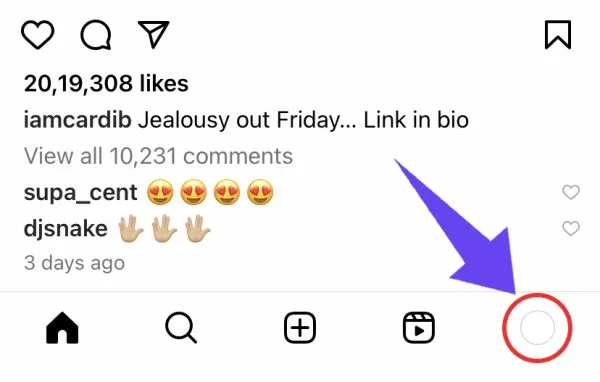
Task: Open iamcardib username in caption
Action: (78, 120)
